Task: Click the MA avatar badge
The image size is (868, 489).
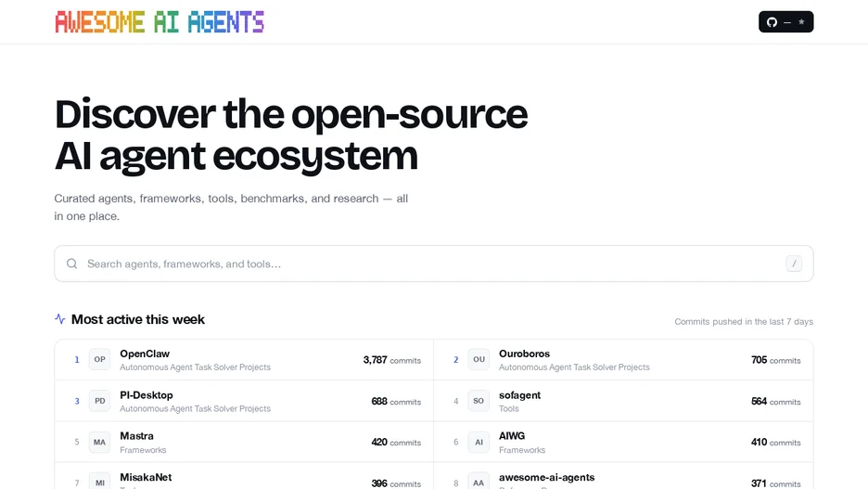Action: (99, 442)
